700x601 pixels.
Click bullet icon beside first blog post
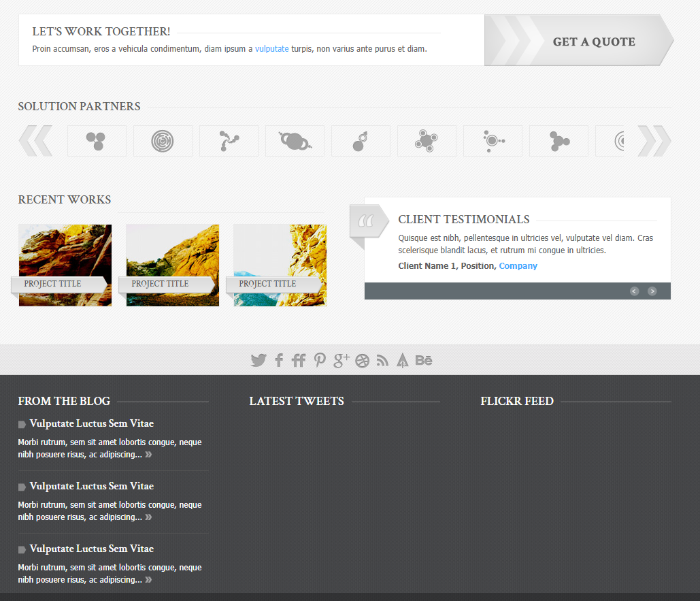pos(22,424)
